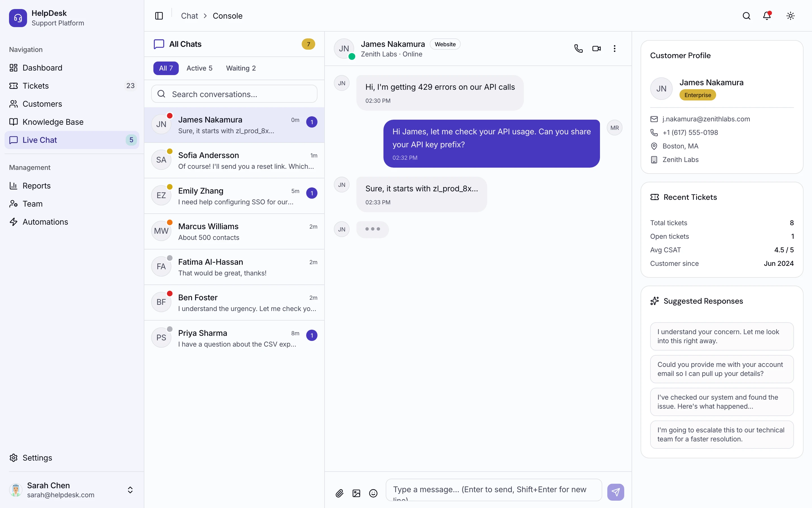
Task: Click the unread badge on Emily Zhang's chat
Action: (x=312, y=193)
